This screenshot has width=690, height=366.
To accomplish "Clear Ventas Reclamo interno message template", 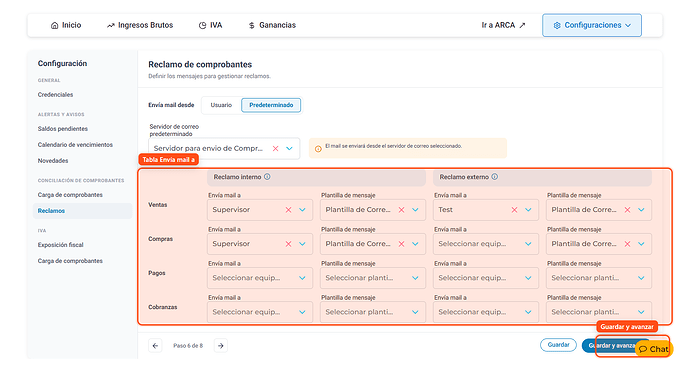I will [401, 210].
